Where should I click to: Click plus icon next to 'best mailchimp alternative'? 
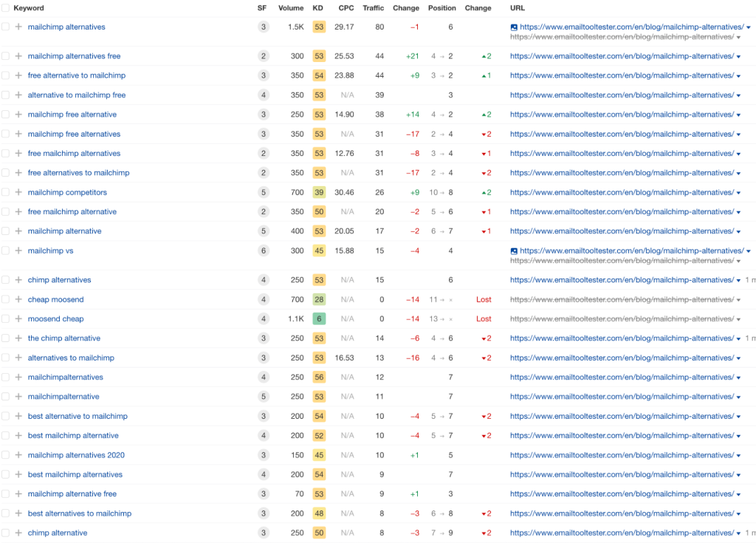[18, 435]
